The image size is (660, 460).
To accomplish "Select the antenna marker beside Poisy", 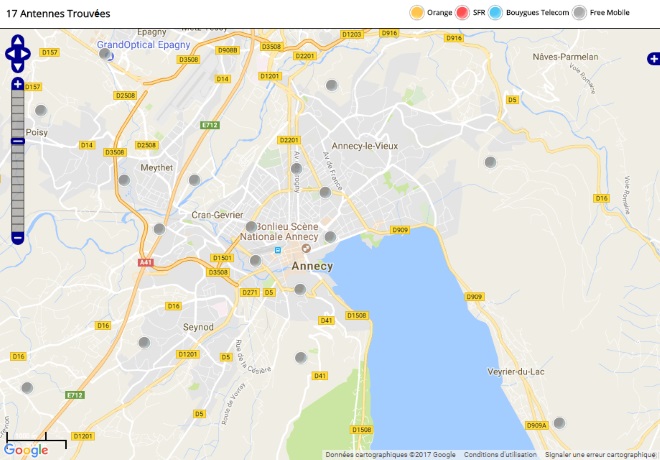I will click(41, 111).
